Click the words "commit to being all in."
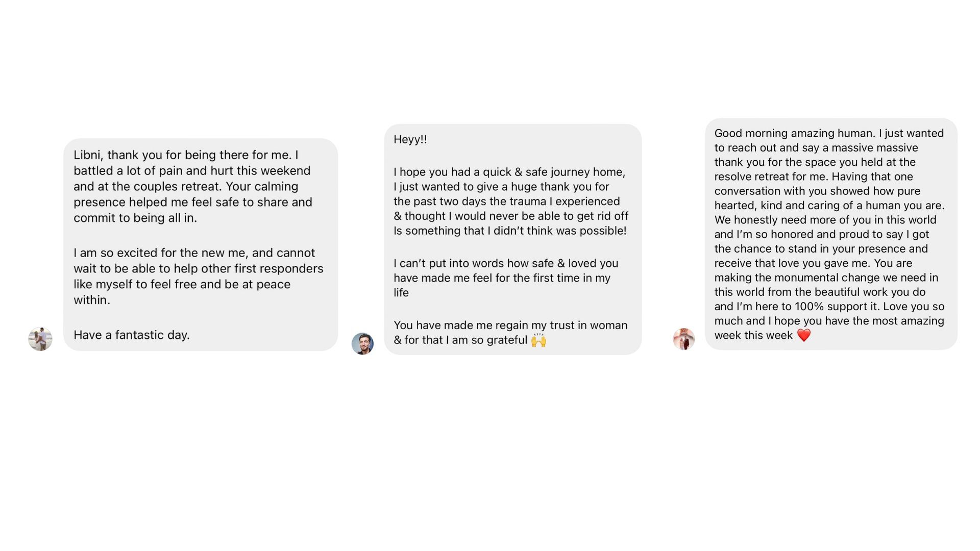 tap(135, 218)
